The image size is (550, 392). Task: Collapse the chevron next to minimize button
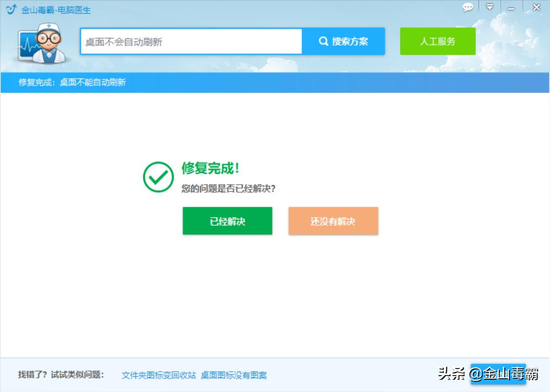(x=490, y=7)
